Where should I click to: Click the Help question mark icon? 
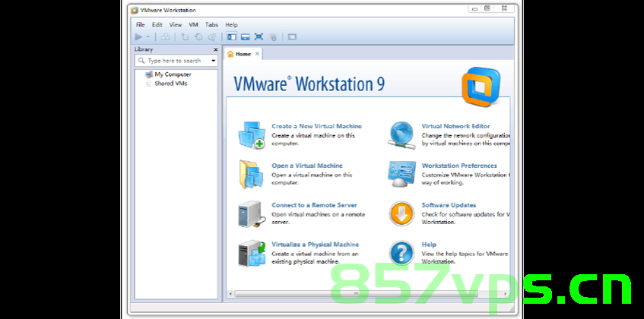click(401, 253)
